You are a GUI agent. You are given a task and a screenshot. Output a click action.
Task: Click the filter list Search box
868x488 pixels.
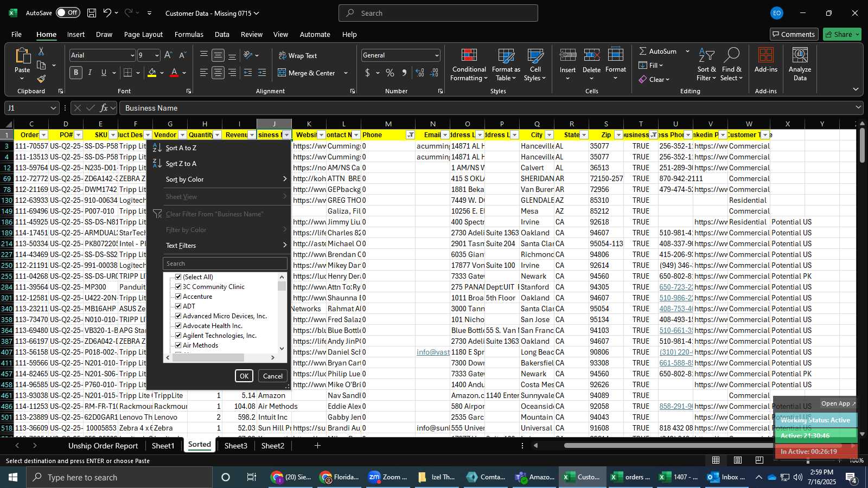point(225,264)
